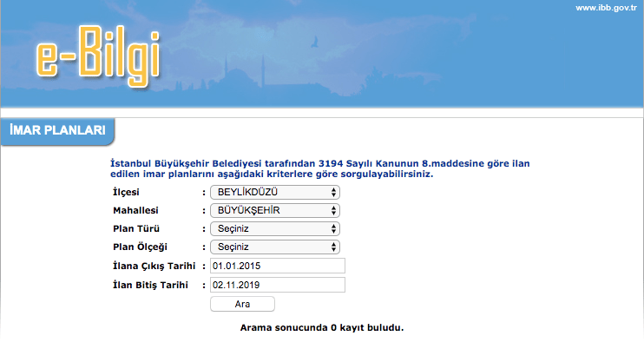Open the Mahallesi dropdown showing BÜYÜKŞEHİR

coord(275,210)
